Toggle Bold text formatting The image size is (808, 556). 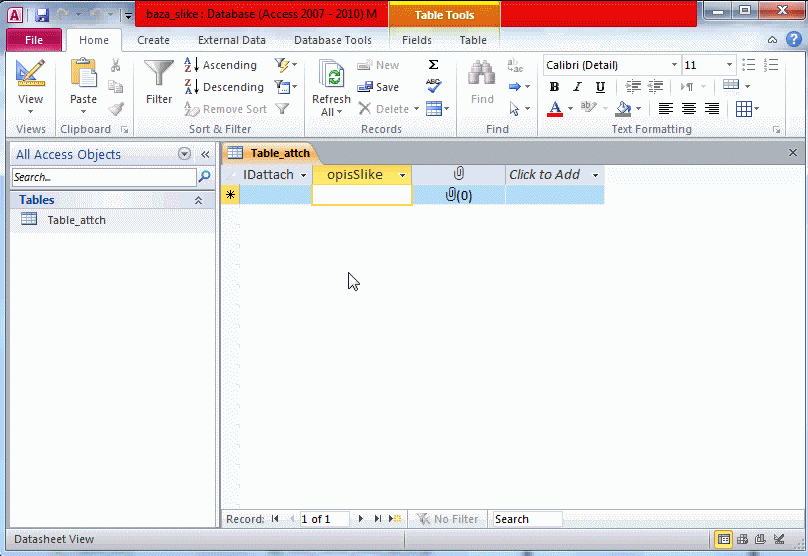tap(555, 87)
